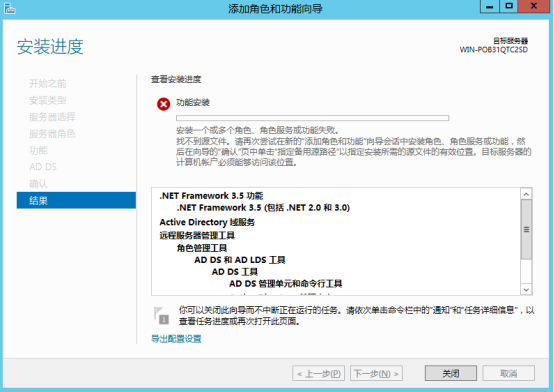The height and width of the screenshot is (392, 554).
Task: Click '.NET Framework 3.5 (包括 .NET 2.0 和 3.0)' row
Action: [x=263, y=207]
